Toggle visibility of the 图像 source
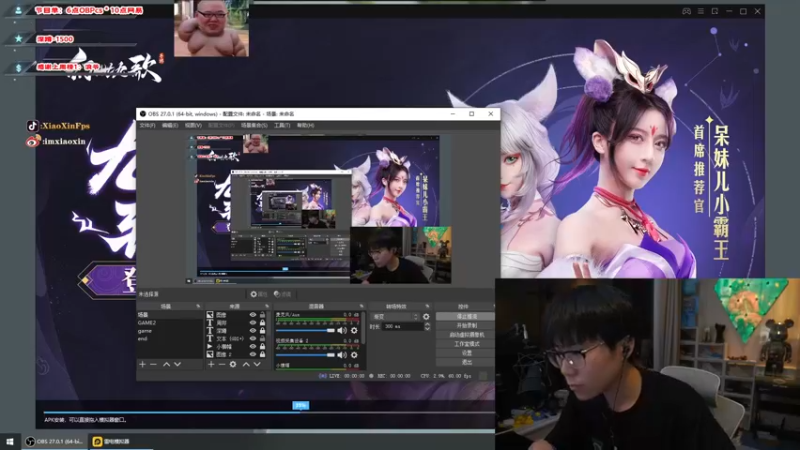The image size is (800, 450). (253, 315)
